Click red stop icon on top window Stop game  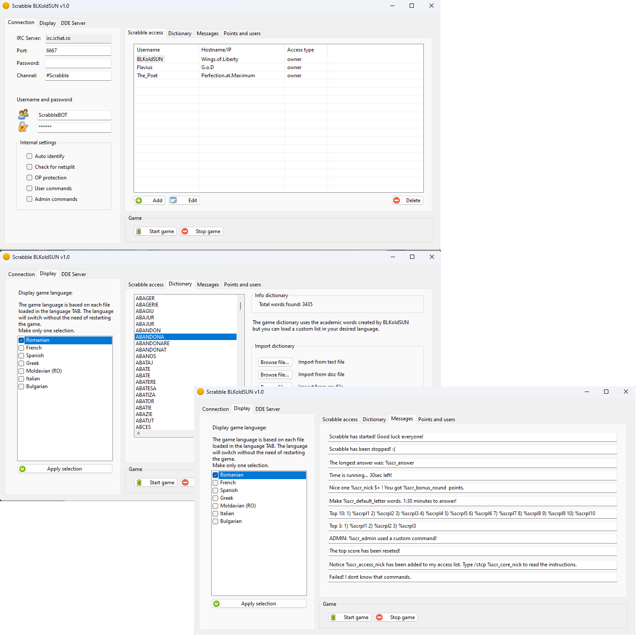tap(185, 231)
